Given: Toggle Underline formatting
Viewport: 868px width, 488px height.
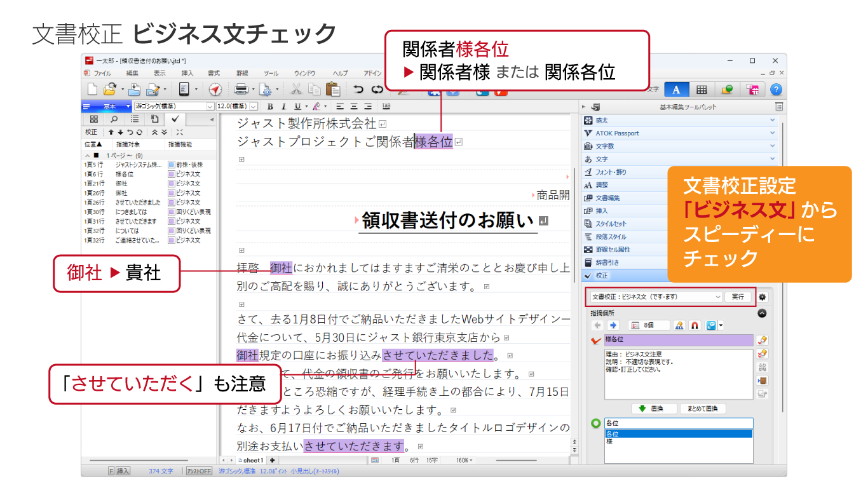Looking at the screenshot, I should tap(297, 107).
